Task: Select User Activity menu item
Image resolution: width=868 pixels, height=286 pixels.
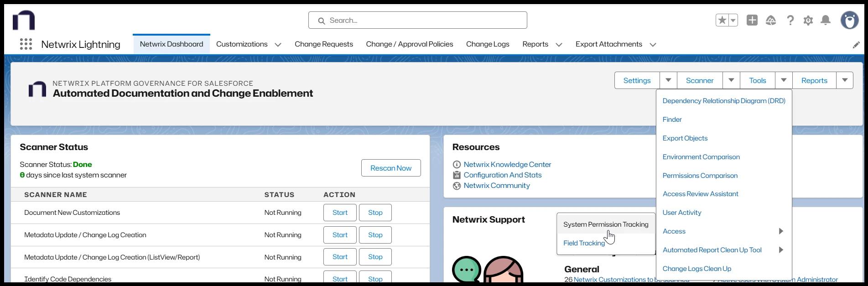Action: tap(724, 213)
